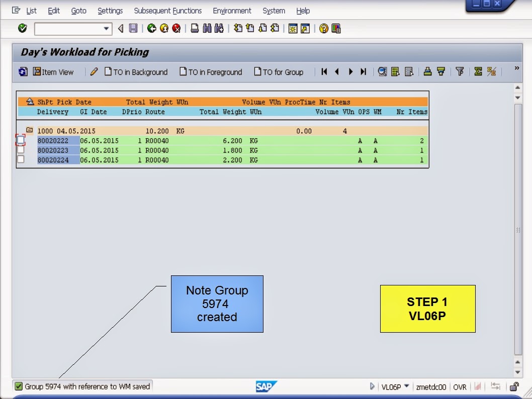
Task: Save the current workload list
Action: click(x=133, y=29)
